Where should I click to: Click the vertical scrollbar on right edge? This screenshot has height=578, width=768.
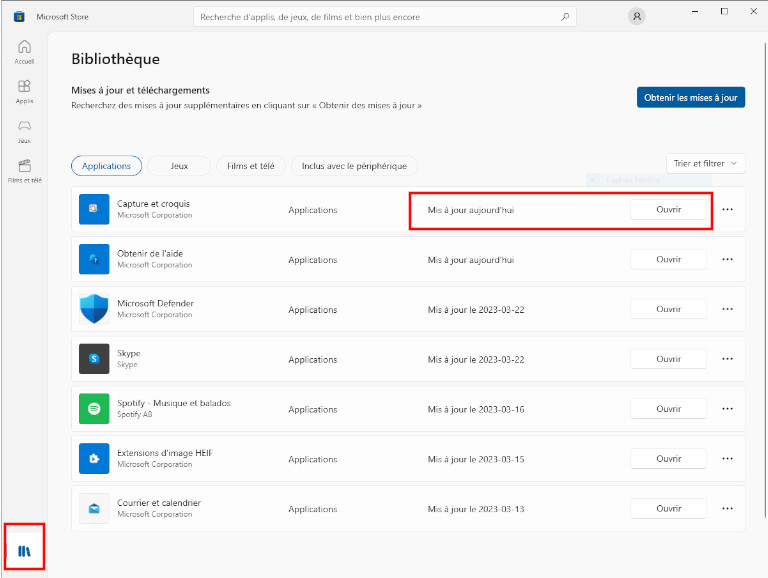[765, 279]
